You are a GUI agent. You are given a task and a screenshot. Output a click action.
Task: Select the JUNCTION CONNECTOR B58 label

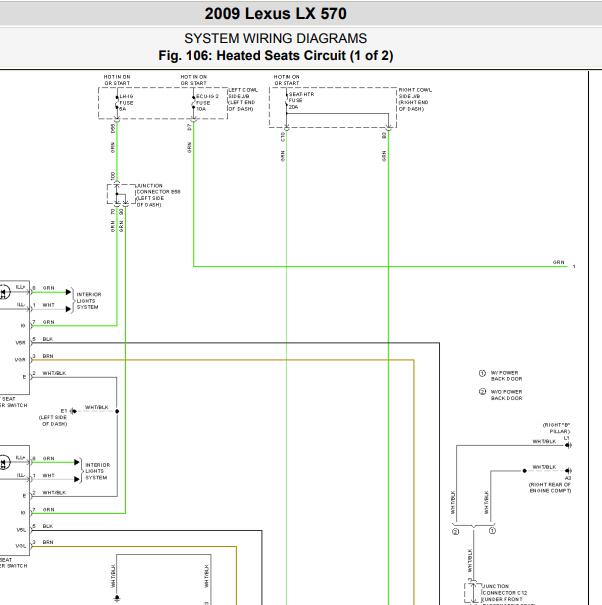158,195
